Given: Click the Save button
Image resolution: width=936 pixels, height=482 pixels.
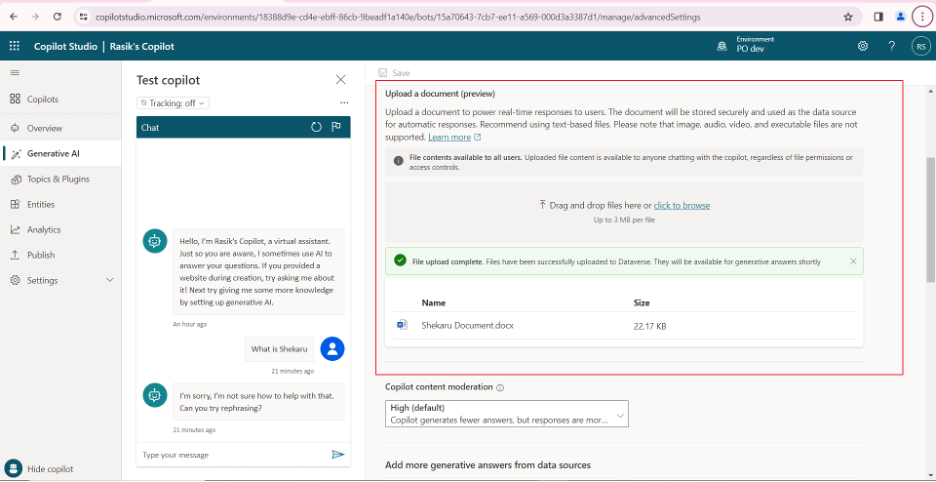Looking at the screenshot, I should [394, 73].
